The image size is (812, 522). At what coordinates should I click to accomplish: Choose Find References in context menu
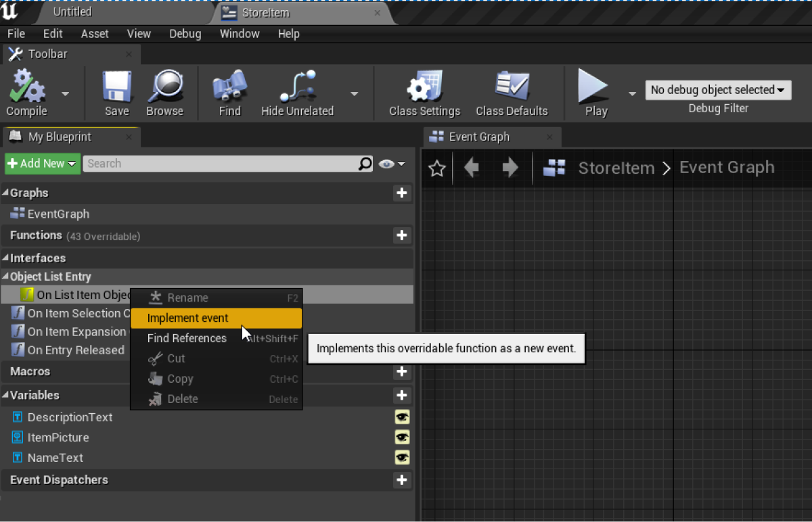187,338
